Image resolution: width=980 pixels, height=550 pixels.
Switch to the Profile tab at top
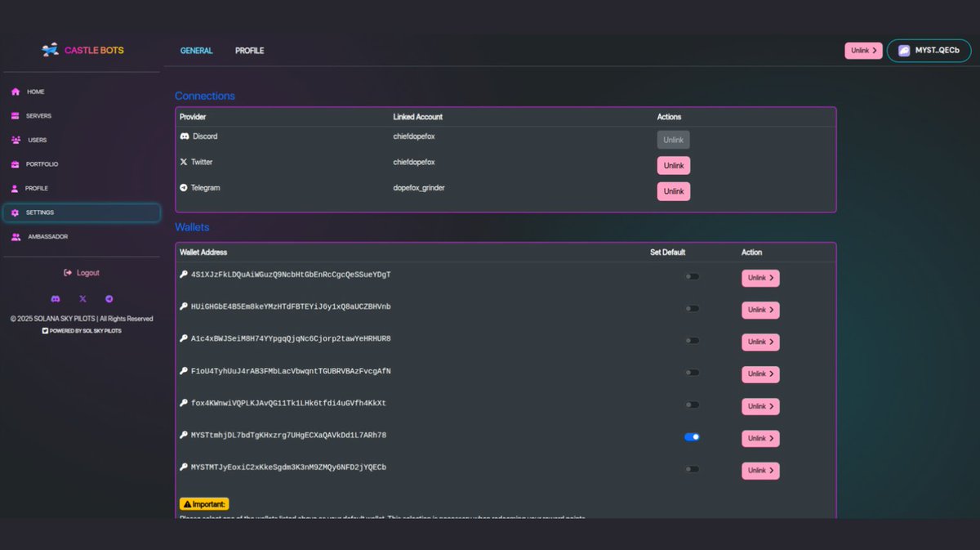pos(250,51)
